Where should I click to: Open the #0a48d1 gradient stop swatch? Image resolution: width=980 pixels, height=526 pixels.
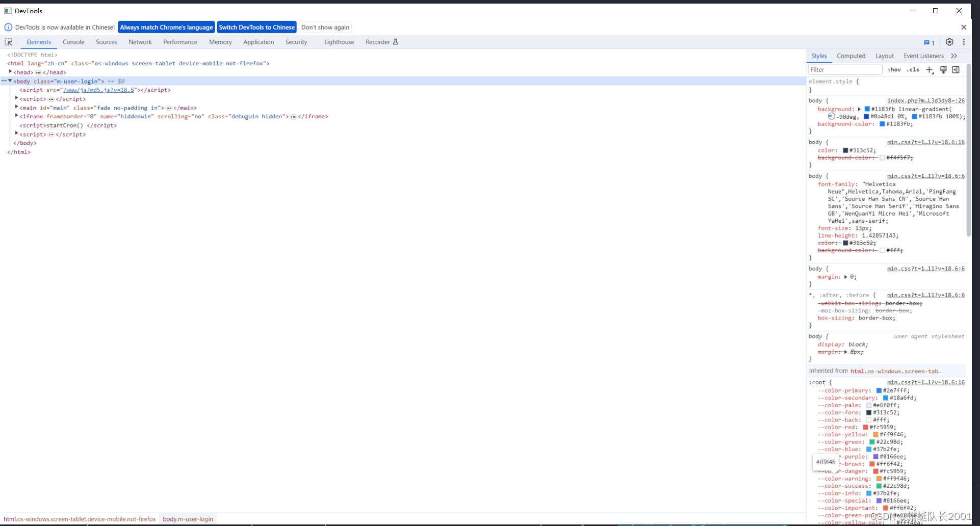(x=866, y=117)
